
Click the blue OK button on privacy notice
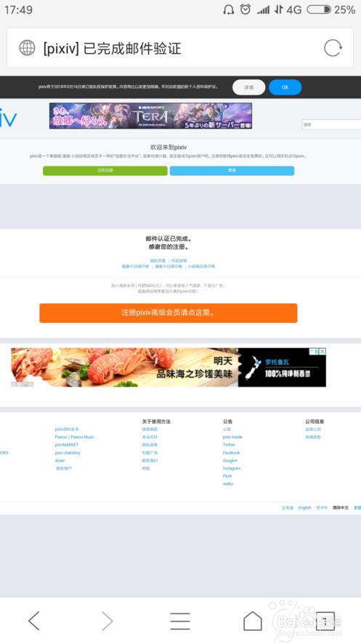coord(285,87)
